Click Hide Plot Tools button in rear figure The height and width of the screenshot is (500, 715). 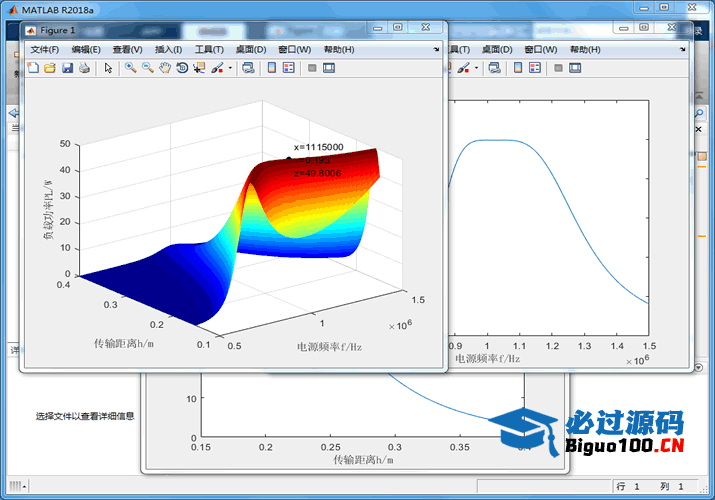pyautogui.click(x=558, y=68)
